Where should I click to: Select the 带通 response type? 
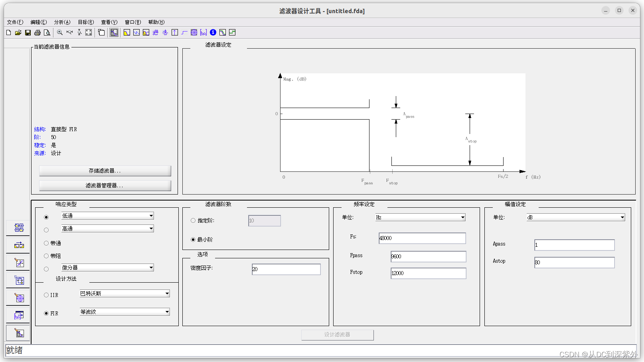pos(46,243)
